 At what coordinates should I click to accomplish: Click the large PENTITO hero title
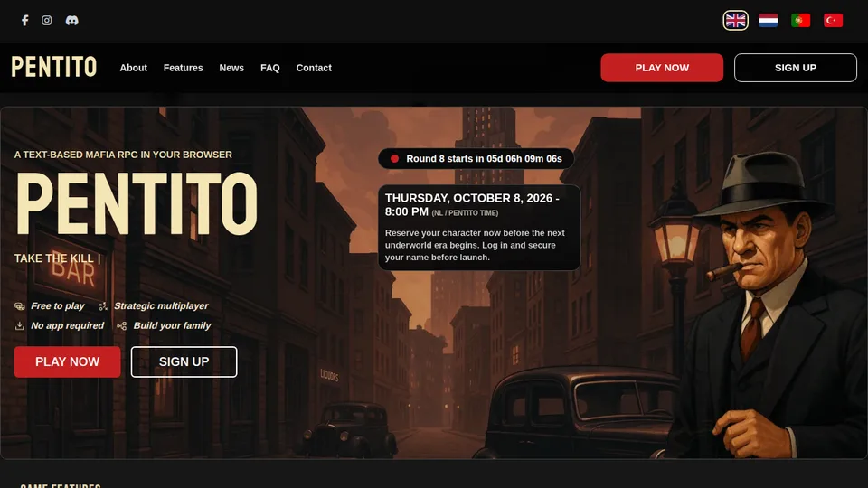[x=137, y=204]
